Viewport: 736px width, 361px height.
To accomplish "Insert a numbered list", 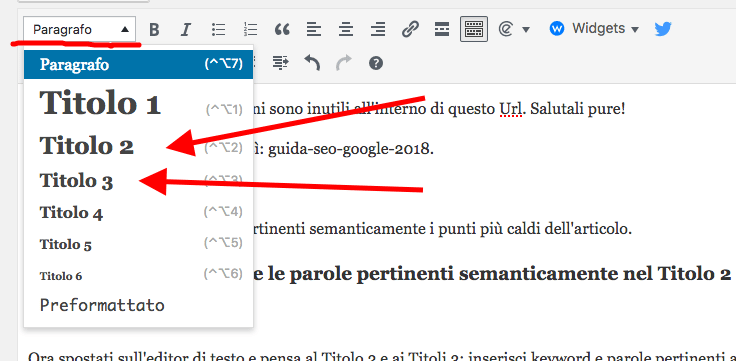I will [251, 30].
